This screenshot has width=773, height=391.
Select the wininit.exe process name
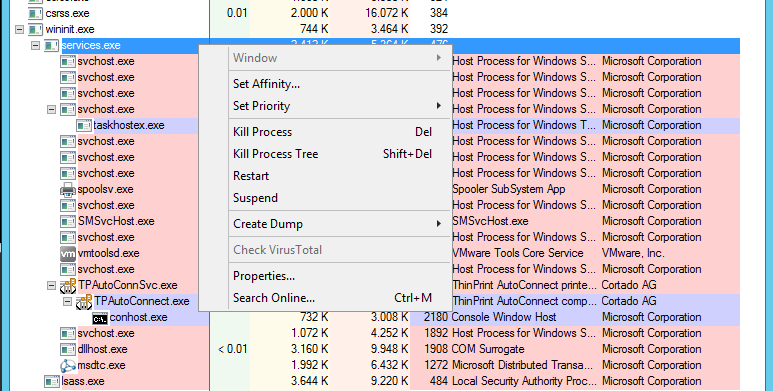70,30
